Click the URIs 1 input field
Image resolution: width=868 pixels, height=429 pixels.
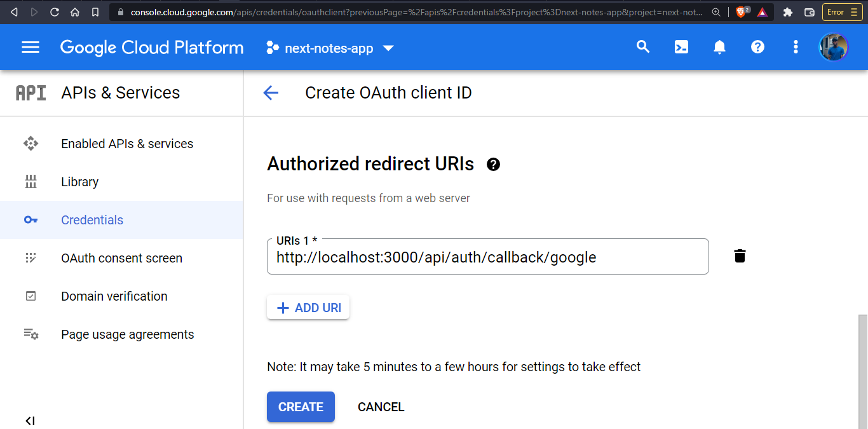click(x=487, y=257)
